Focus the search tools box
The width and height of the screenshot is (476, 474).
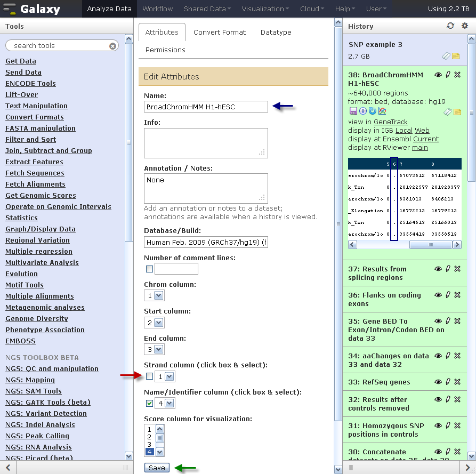62,45
